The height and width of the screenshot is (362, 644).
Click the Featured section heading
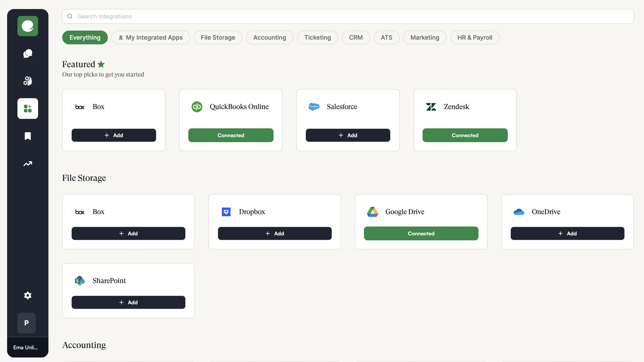tap(79, 64)
